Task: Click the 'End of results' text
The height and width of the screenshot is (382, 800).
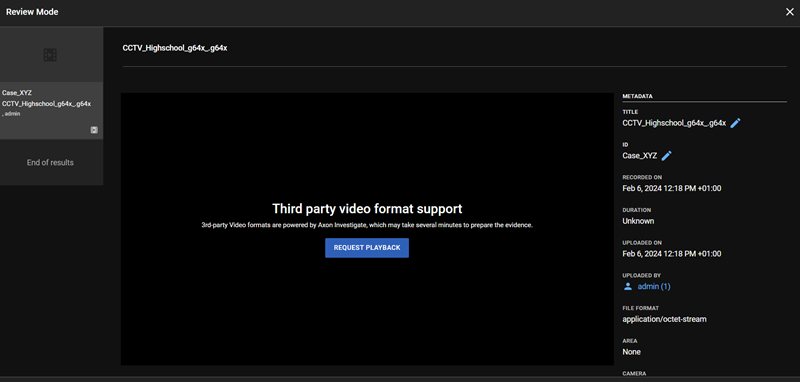Action: (x=50, y=163)
